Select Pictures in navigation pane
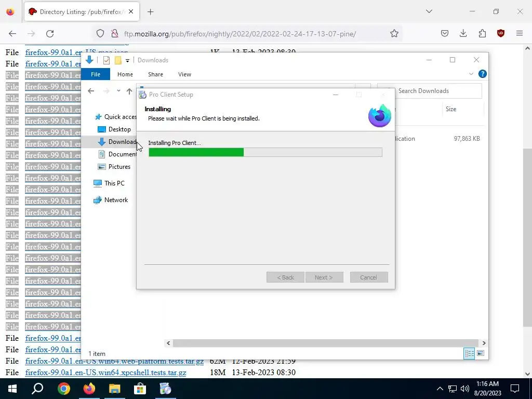The width and height of the screenshot is (532, 399). (114, 167)
